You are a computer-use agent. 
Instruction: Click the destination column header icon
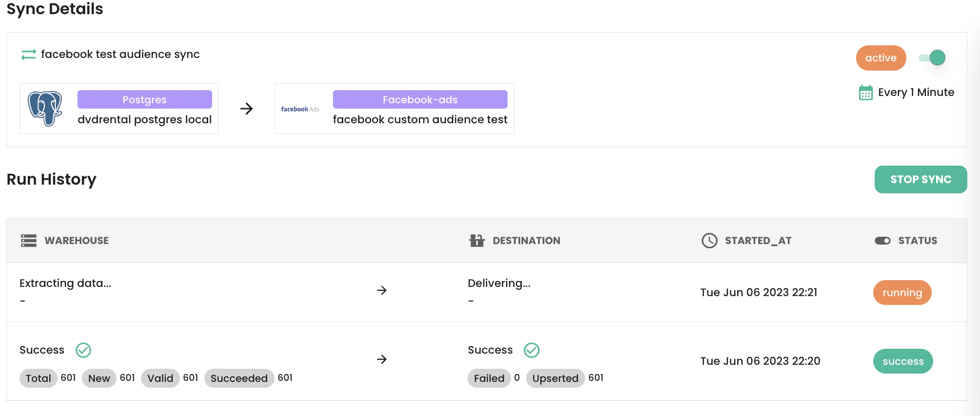[477, 240]
